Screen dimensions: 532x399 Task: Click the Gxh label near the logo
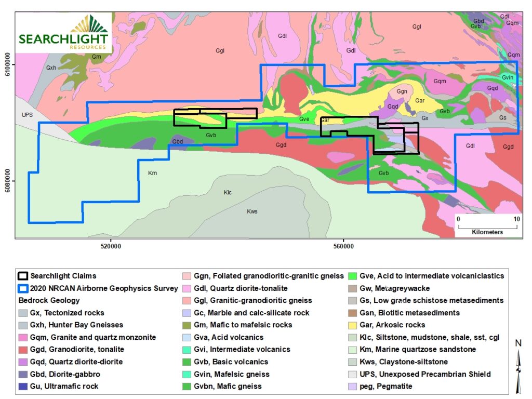click(x=51, y=68)
